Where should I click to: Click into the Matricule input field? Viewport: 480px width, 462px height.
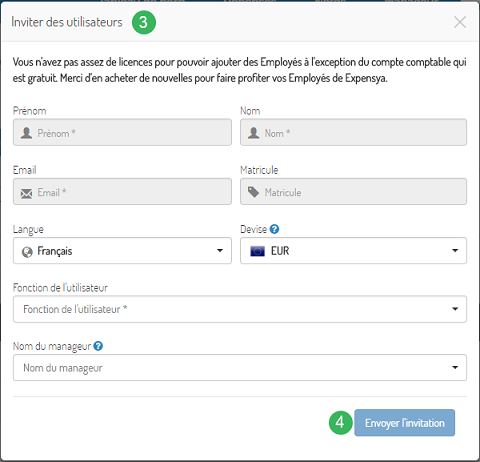pos(353,191)
